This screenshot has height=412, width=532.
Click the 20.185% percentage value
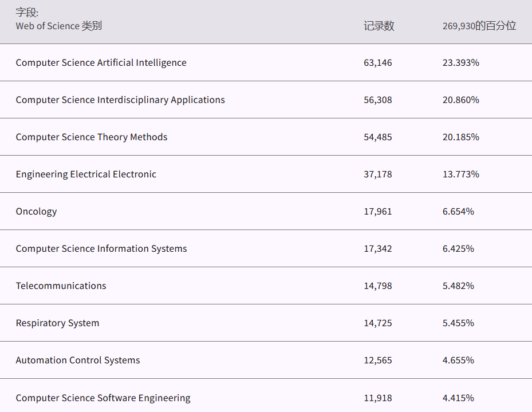[x=461, y=137]
